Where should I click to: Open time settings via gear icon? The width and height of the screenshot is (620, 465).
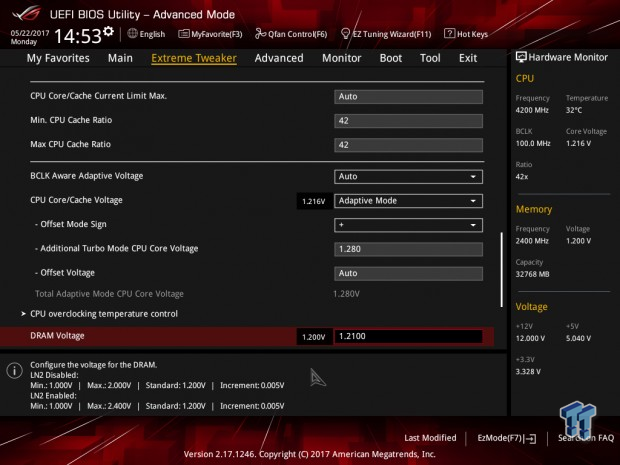point(108,31)
